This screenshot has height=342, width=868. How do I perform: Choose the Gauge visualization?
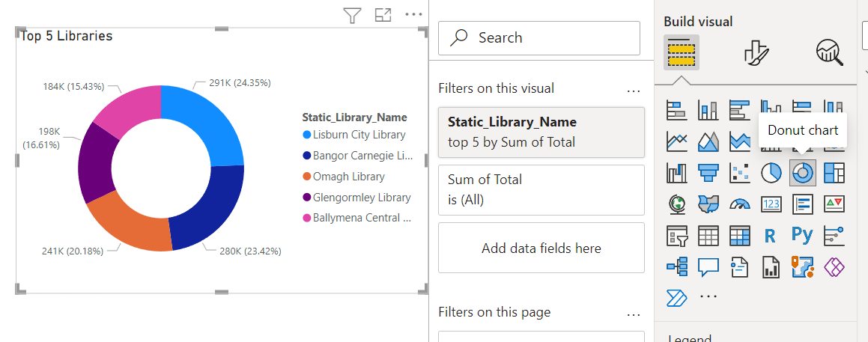pyautogui.click(x=739, y=204)
